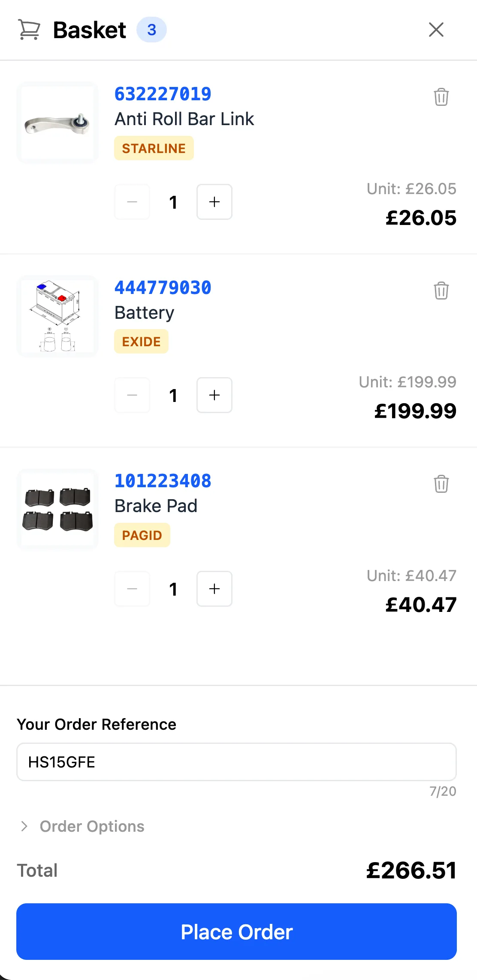View the Anti Roll Bar Link thumbnail
Image resolution: width=477 pixels, height=980 pixels.
click(x=57, y=123)
